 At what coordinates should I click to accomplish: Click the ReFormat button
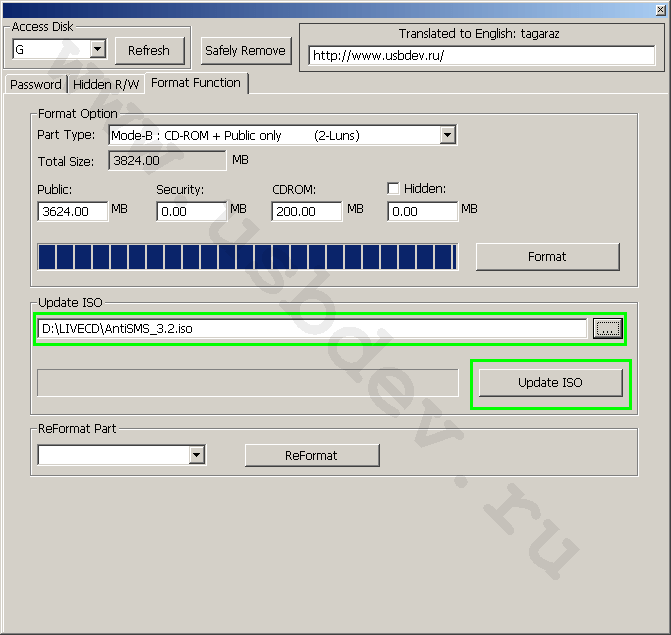312,455
